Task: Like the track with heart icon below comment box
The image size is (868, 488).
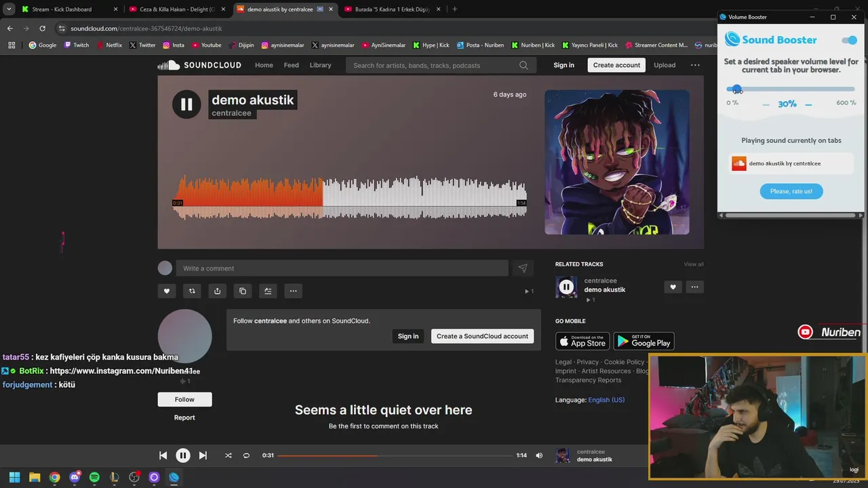Action: pos(167,291)
